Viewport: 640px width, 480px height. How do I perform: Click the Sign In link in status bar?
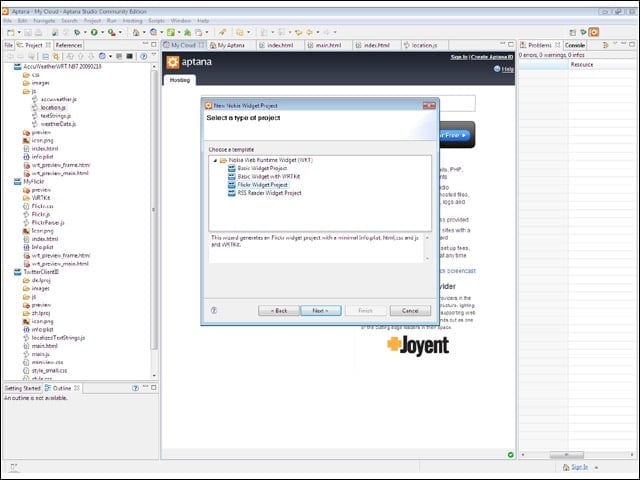coord(579,467)
